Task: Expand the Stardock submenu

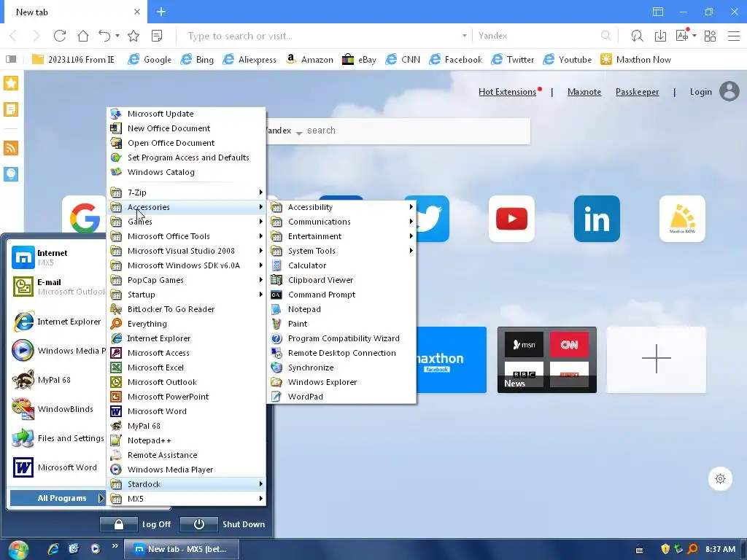Action: coord(186,484)
